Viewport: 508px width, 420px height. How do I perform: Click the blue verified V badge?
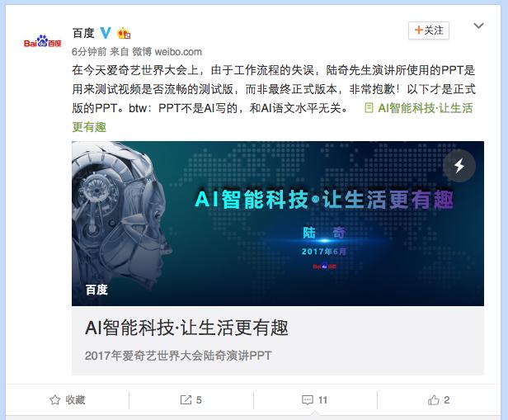pos(106,33)
